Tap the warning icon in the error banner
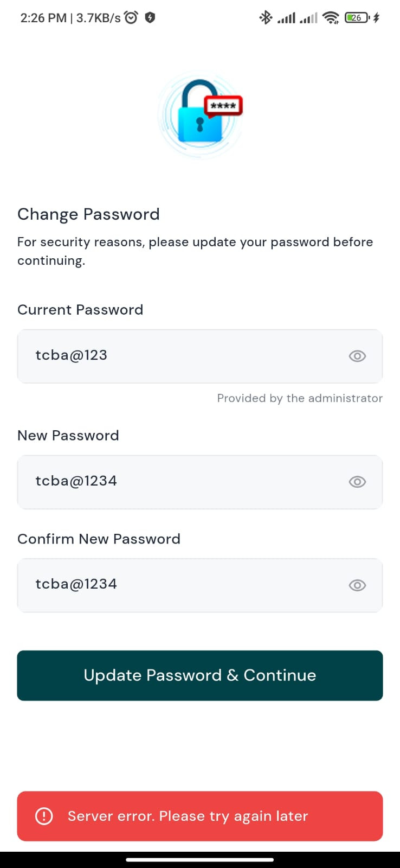Viewport: 400px width, 868px height. coord(44,816)
